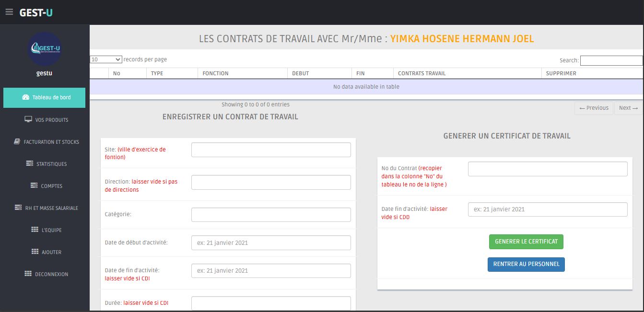
Task: Open VOS PRODUITS monitor icon
Action: tap(28, 119)
